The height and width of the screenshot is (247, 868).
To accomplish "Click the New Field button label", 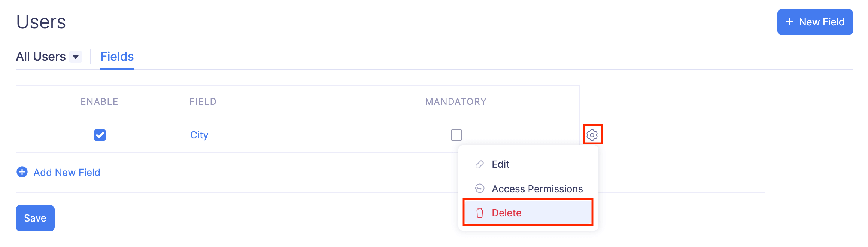I will [822, 22].
